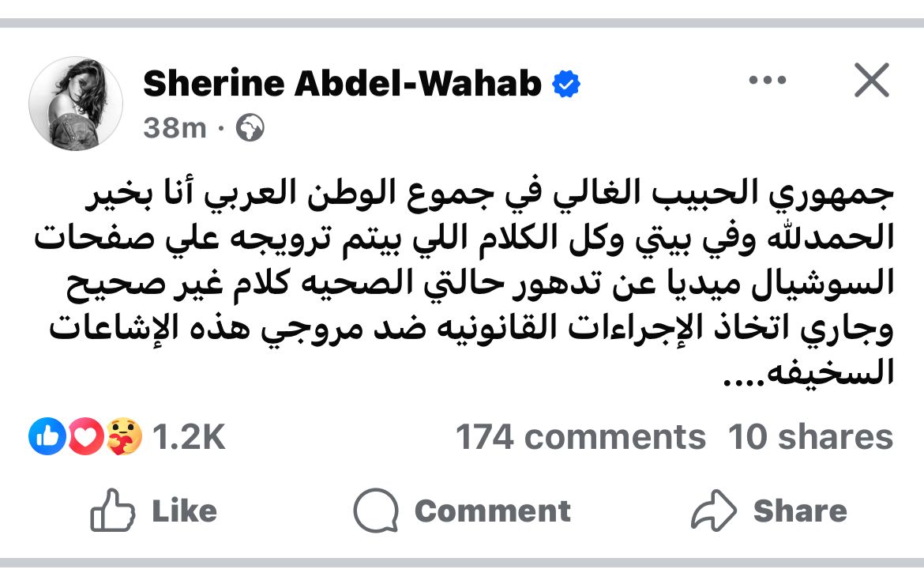Click the Share arrow icon
The image size is (924, 573).
[714, 511]
